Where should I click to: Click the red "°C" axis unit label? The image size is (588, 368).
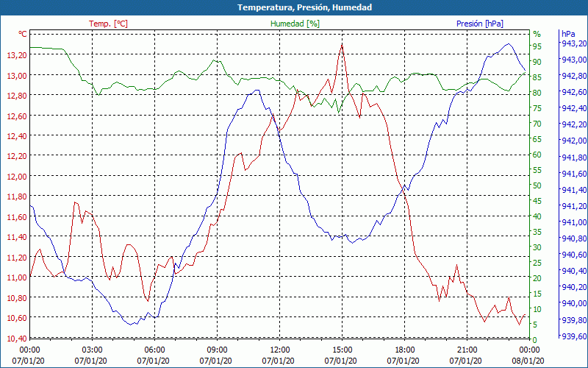[23, 34]
